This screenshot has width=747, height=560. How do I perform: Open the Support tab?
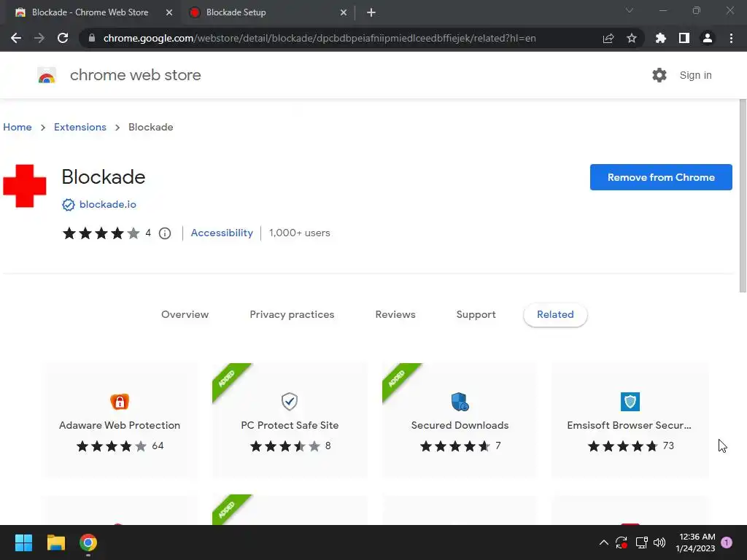[476, 315]
